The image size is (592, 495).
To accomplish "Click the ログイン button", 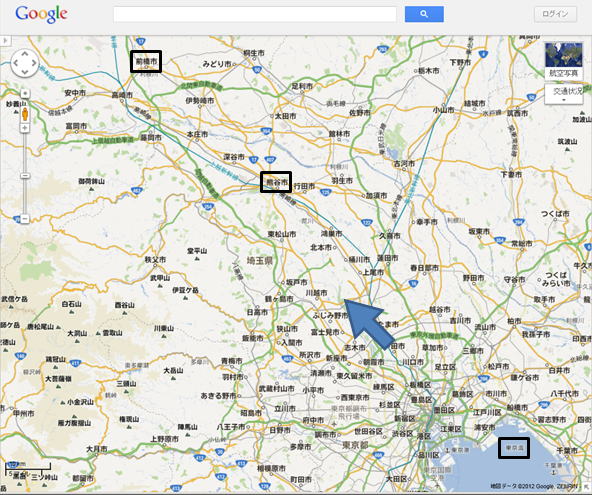I will (555, 14).
